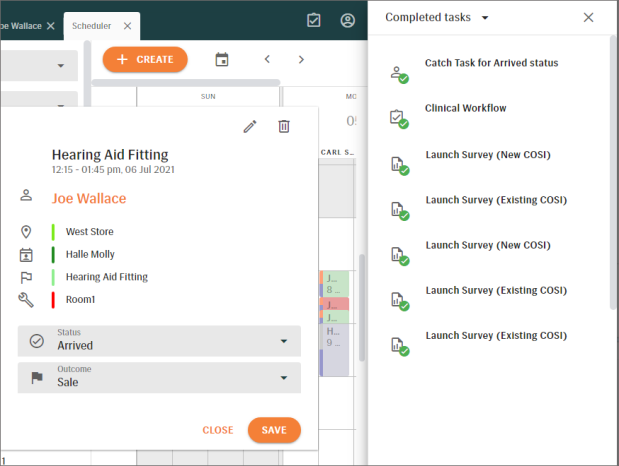Click the Clinical Workflow completed task icon

(x=400, y=119)
